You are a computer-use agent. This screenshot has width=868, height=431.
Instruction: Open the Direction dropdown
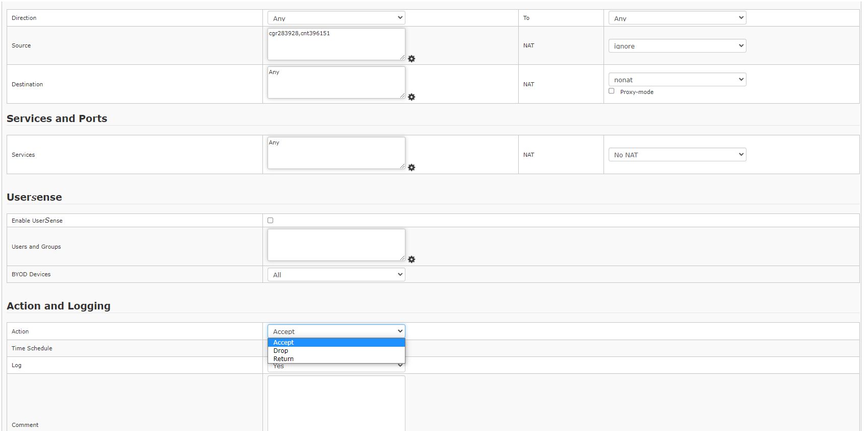[x=336, y=18]
